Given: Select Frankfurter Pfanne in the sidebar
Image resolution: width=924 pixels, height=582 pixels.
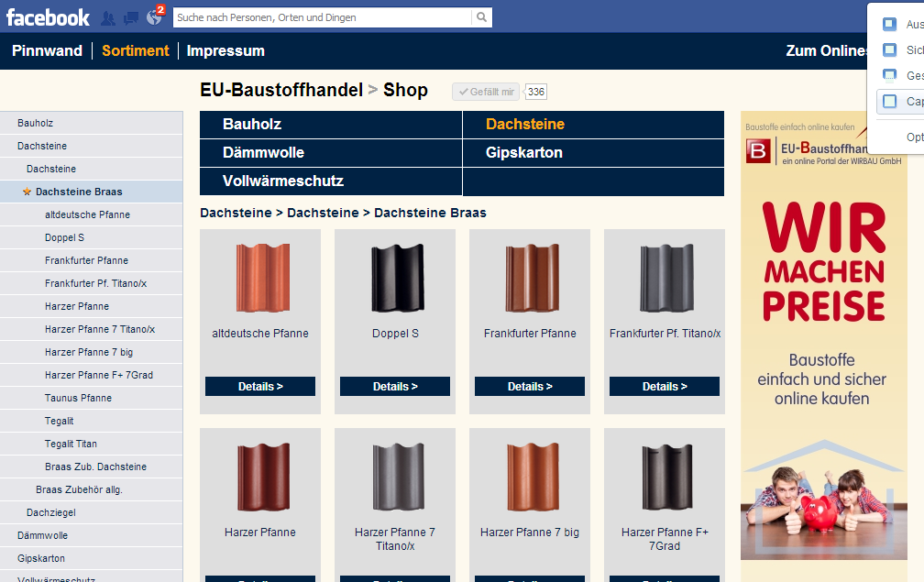Looking at the screenshot, I should click(x=92, y=260).
